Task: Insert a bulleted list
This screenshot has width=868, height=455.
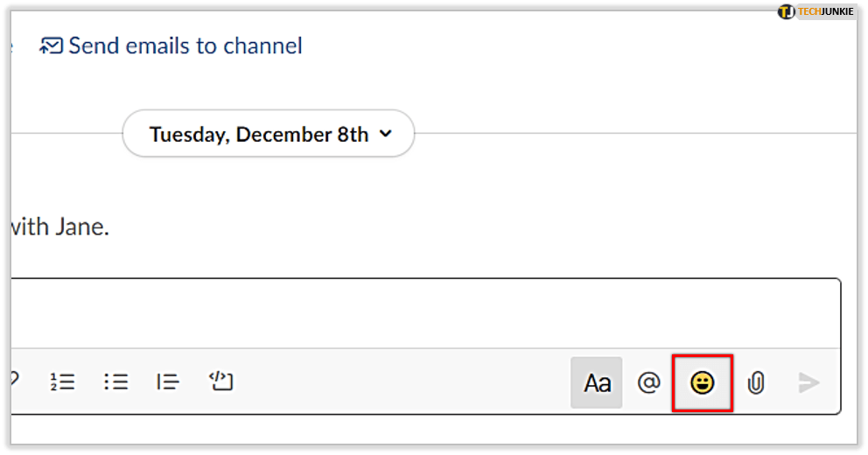Action: click(x=115, y=381)
